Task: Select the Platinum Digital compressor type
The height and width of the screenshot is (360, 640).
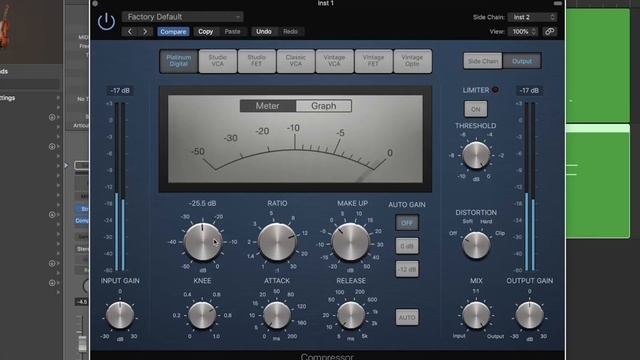Action: [179, 61]
